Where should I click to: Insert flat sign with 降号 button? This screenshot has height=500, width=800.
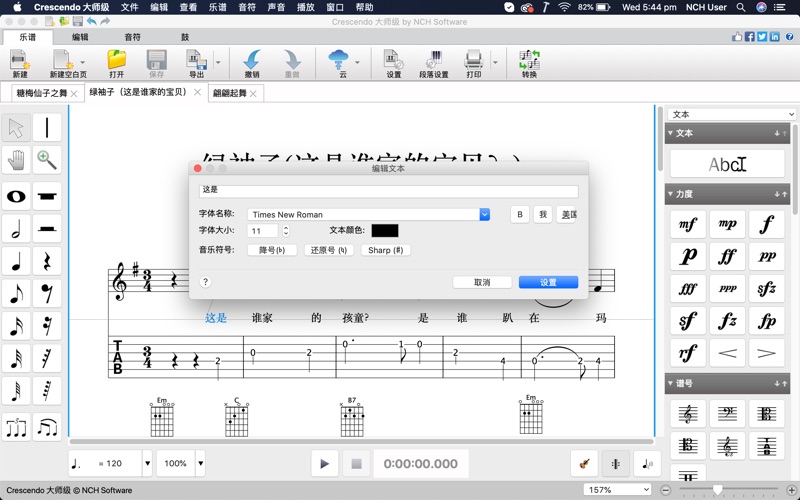point(272,250)
